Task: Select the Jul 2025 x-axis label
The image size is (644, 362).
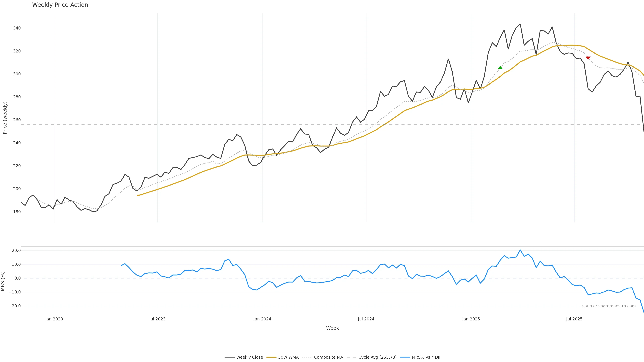Action: [x=574, y=319]
